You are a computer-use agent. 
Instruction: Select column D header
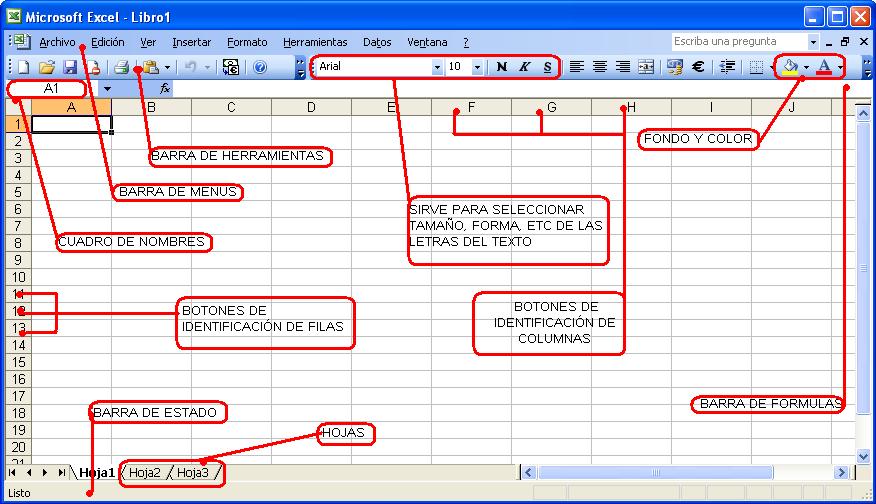pos(311,107)
